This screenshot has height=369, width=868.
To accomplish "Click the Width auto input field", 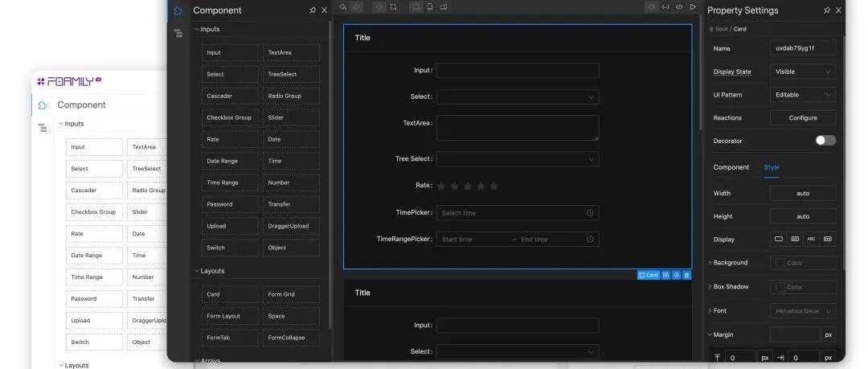I will pyautogui.click(x=803, y=194).
